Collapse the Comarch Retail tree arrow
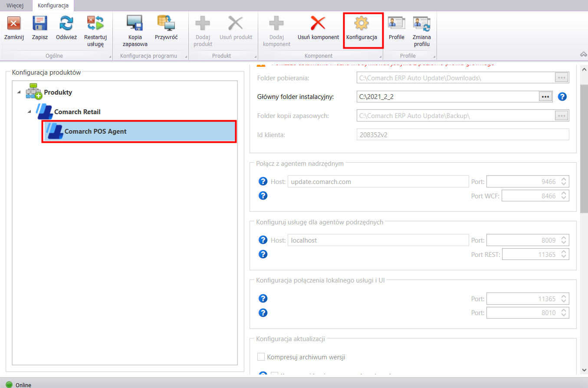This screenshot has height=388, width=588. pyautogui.click(x=29, y=112)
